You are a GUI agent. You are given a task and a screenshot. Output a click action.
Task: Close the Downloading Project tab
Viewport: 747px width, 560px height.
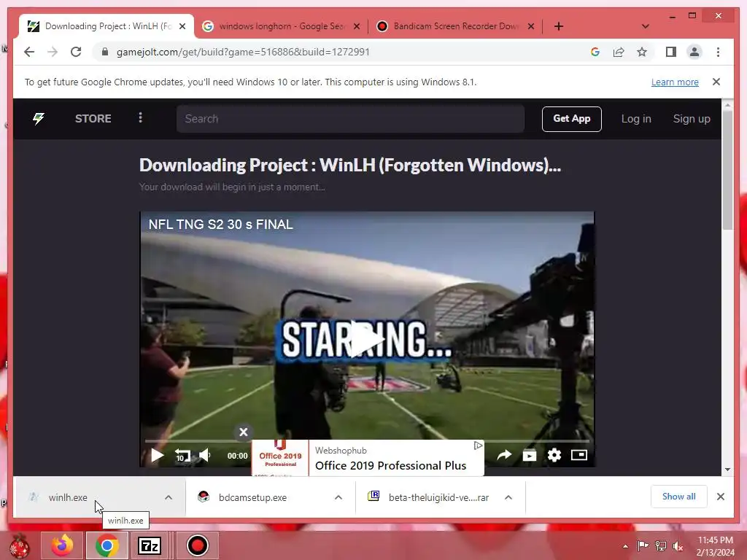click(182, 26)
